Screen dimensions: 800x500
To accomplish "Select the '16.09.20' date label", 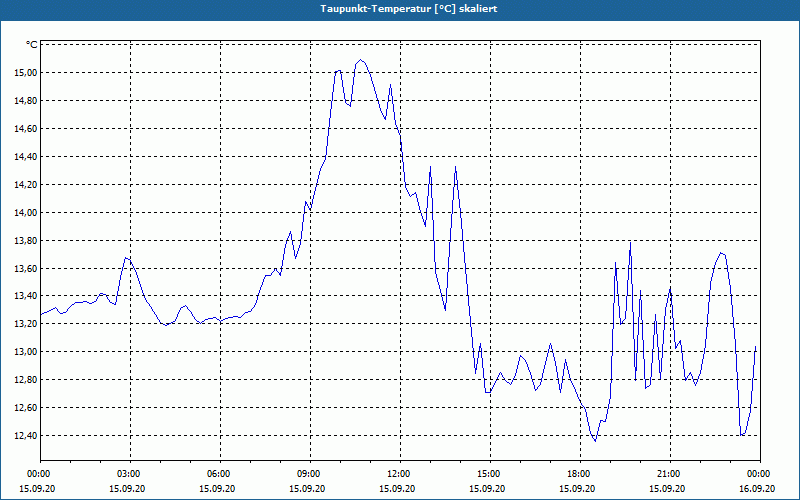I will click(x=757, y=488).
